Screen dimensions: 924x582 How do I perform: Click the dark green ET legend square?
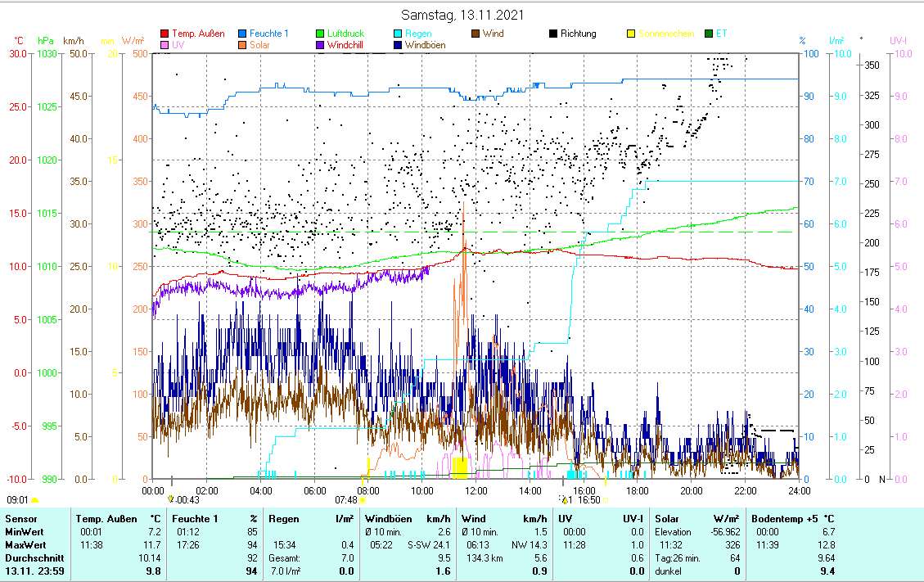pyautogui.click(x=709, y=34)
